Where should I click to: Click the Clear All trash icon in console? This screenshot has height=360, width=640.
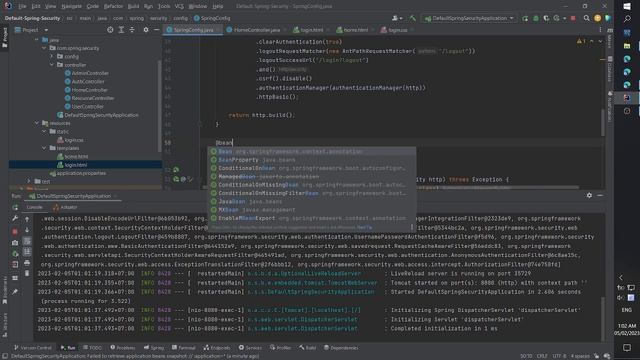27,273
